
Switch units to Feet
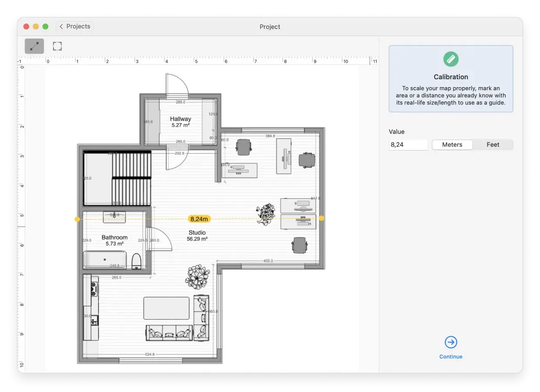(493, 145)
